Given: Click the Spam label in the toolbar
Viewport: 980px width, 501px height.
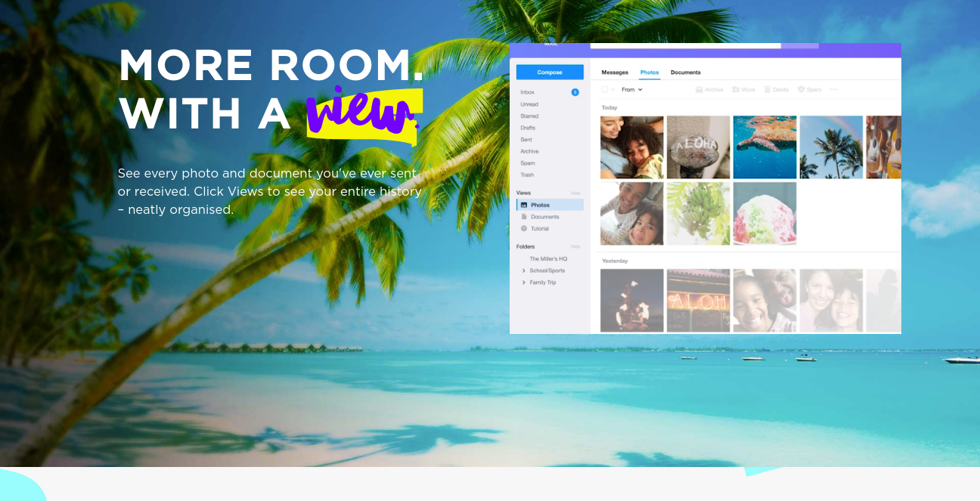Looking at the screenshot, I should coord(814,89).
